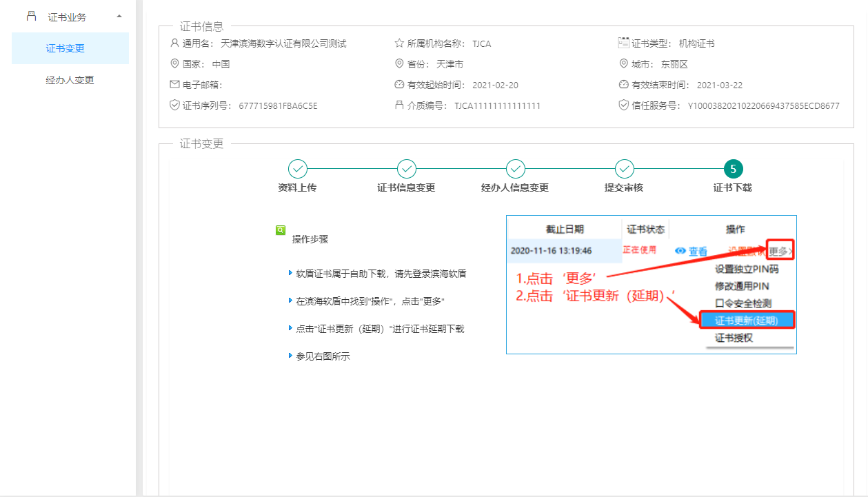Click the 证书业务 sidebar icon
The width and height of the screenshot is (868, 497).
(31, 17)
